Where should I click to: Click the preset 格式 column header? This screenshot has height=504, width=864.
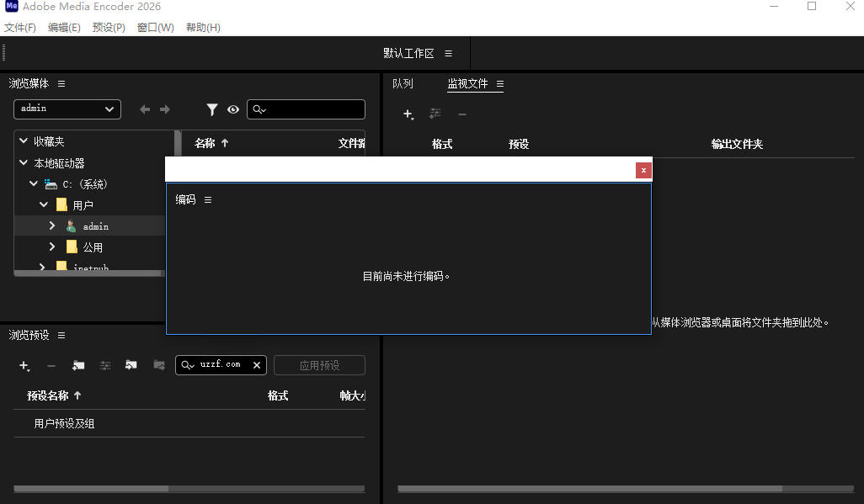(x=278, y=395)
